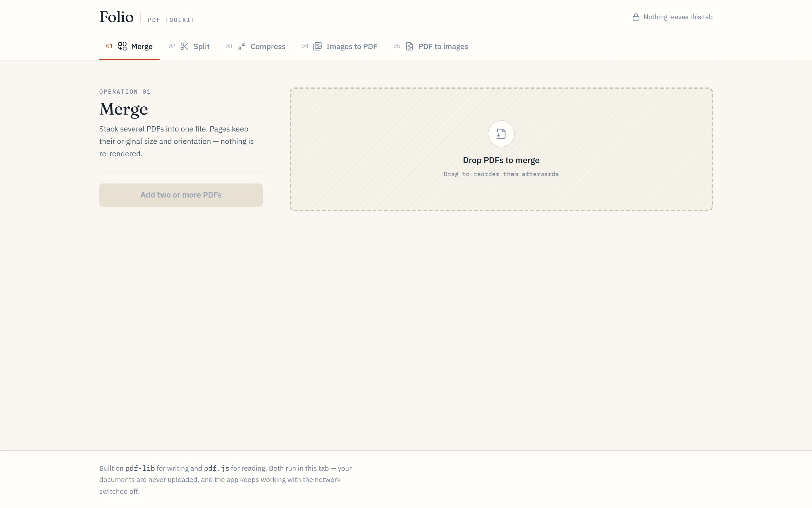This screenshot has height=508, width=812.
Task: Click the scissors Split icon
Action: pos(184,46)
